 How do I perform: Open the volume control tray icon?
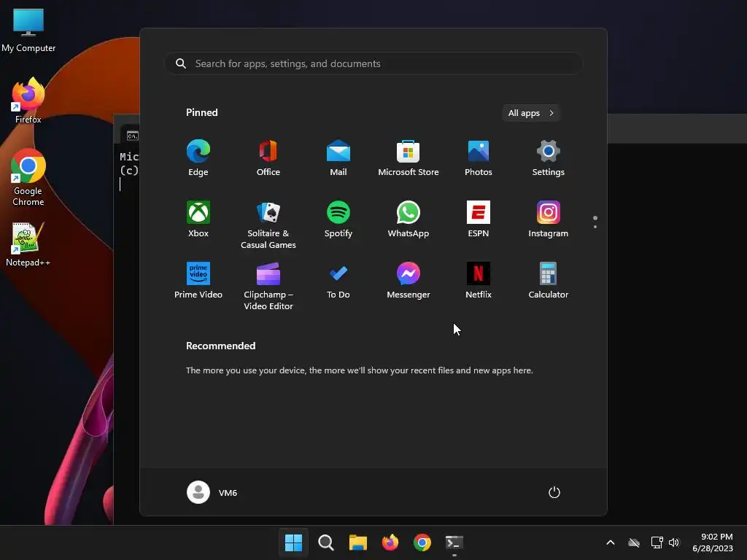coord(673,542)
